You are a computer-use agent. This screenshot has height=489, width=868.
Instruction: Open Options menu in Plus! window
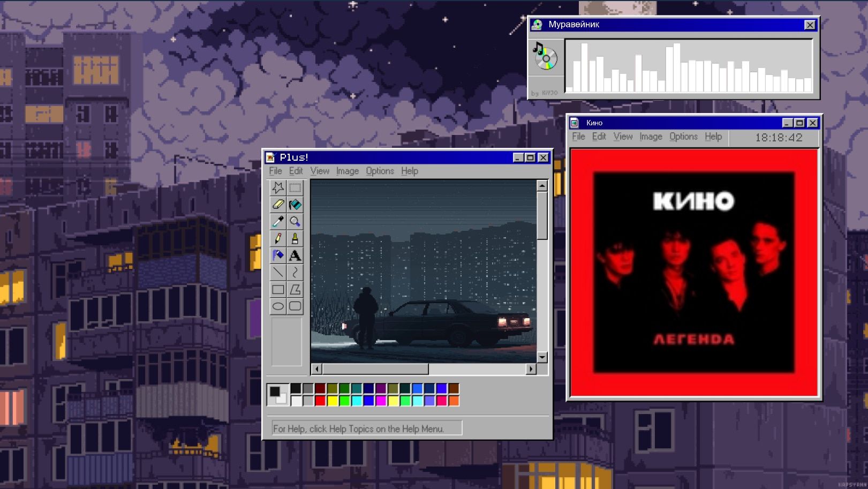[380, 171]
